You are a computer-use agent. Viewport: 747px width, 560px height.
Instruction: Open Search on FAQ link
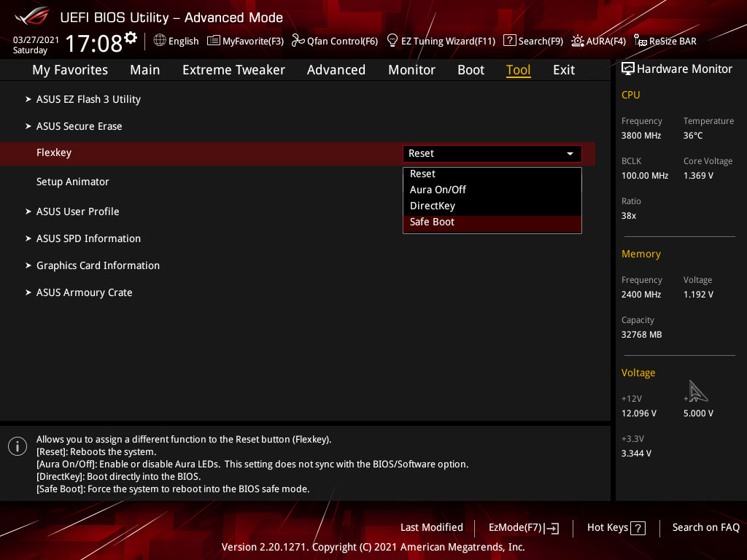pos(705,528)
